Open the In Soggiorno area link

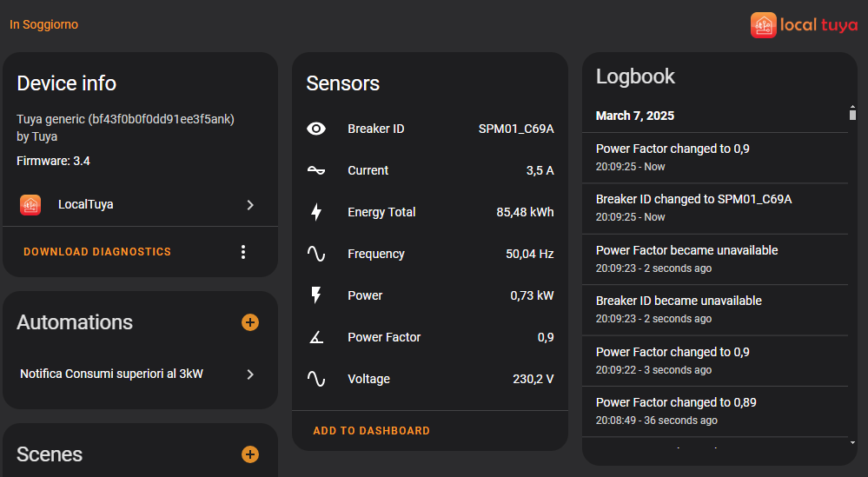43,24
